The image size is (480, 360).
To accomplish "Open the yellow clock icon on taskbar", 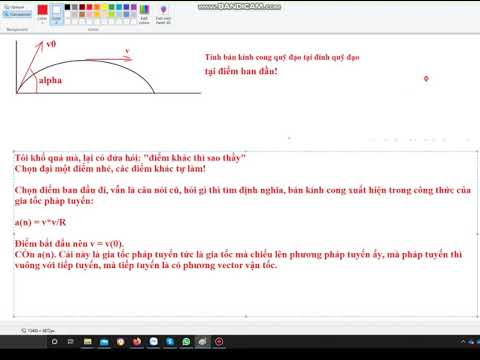I will 120,342.
